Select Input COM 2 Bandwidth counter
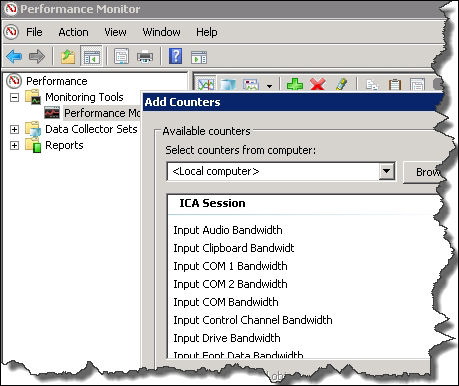The image size is (459, 386). click(x=230, y=284)
